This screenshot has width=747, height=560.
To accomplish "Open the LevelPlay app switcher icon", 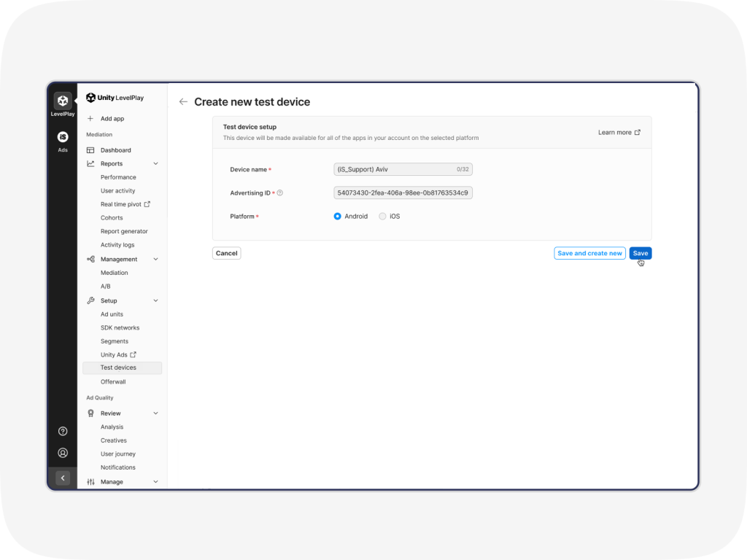I will click(x=62, y=100).
